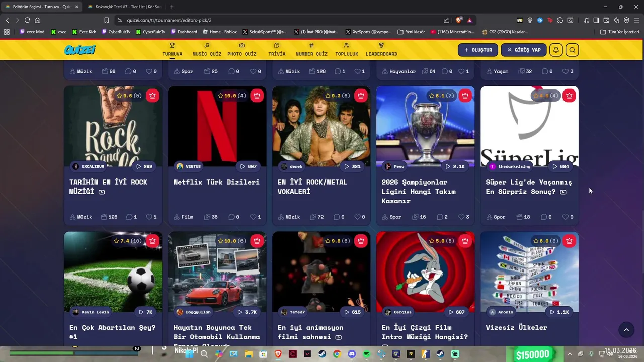Click crown badge on Çizgi Film Intro card

click(x=465, y=241)
